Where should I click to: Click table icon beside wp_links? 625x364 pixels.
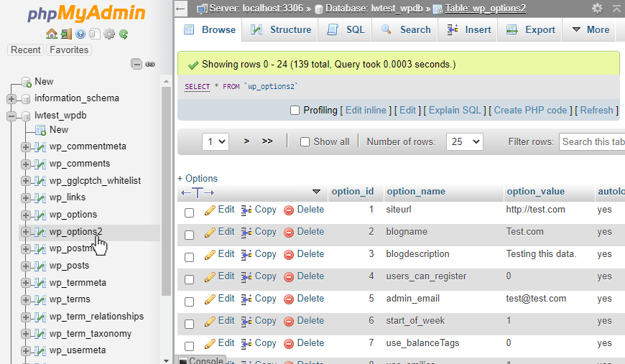point(40,198)
